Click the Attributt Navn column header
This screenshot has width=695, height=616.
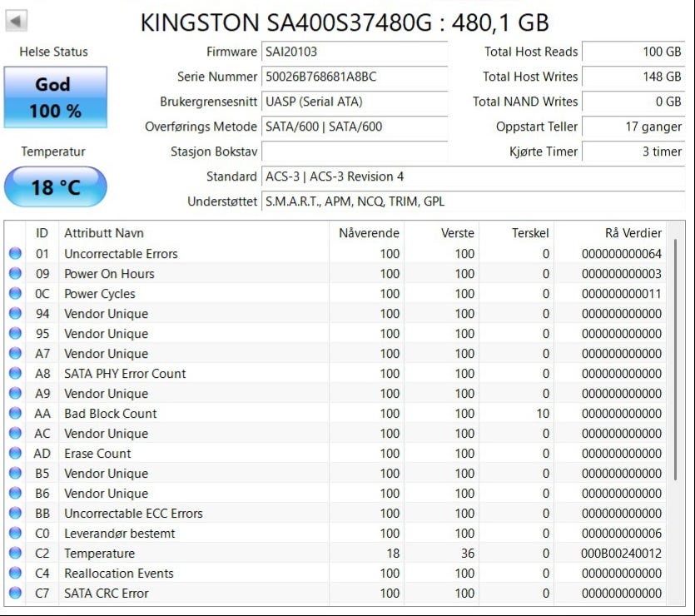(194, 233)
